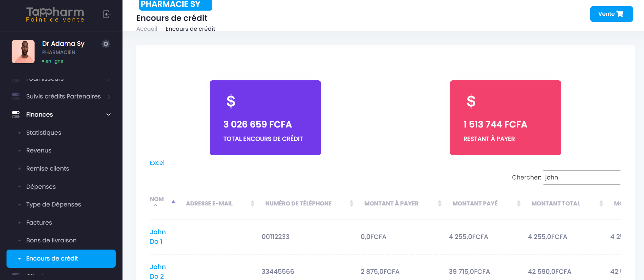Go to Factures in sidebar

(39, 223)
